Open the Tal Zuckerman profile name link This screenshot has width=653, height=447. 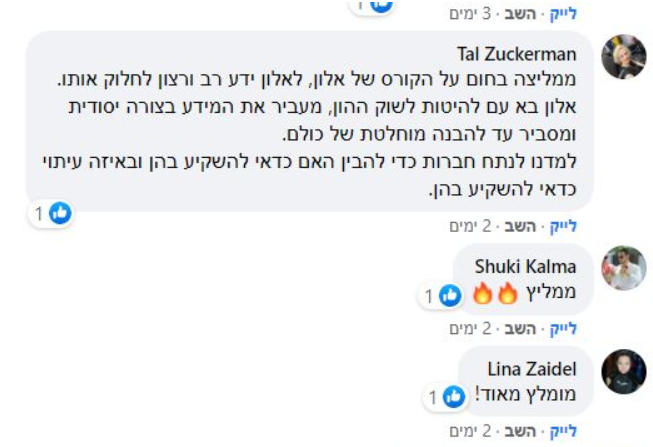tap(516, 54)
